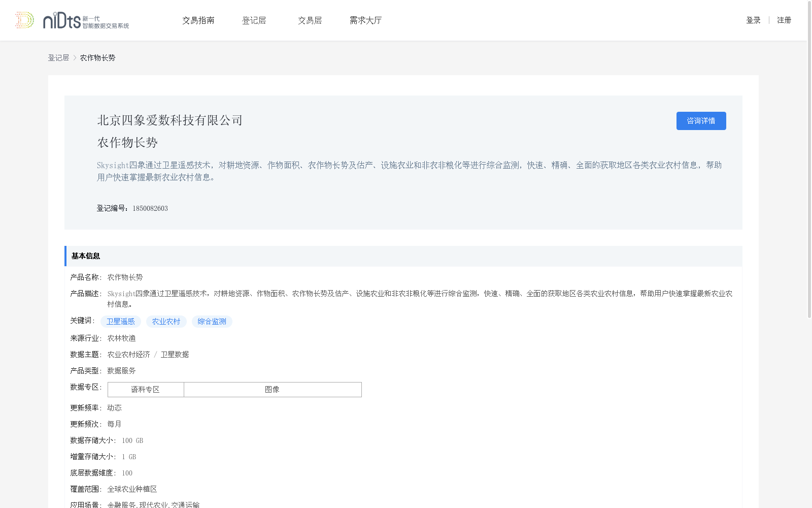Click the 登录 link

[x=753, y=20]
